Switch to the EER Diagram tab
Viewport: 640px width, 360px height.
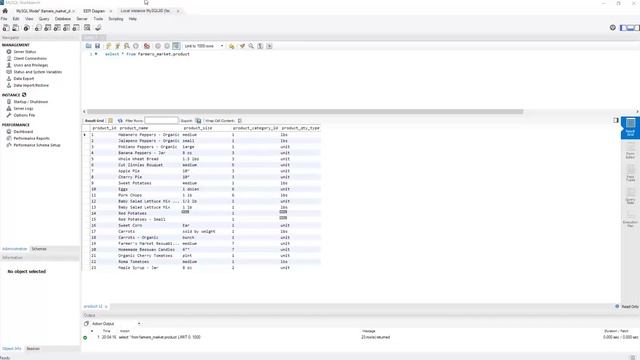tap(94, 11)
